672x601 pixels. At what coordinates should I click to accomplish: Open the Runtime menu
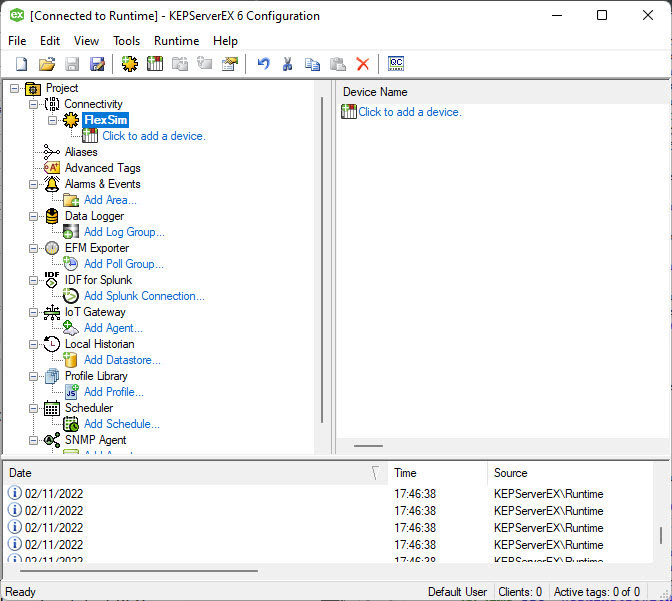176,41
